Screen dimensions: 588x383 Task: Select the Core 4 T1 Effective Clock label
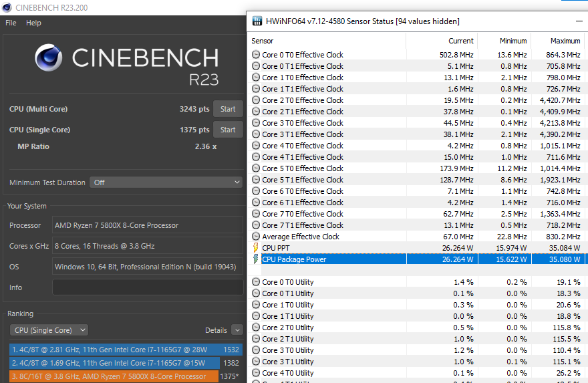coord(303,157)
